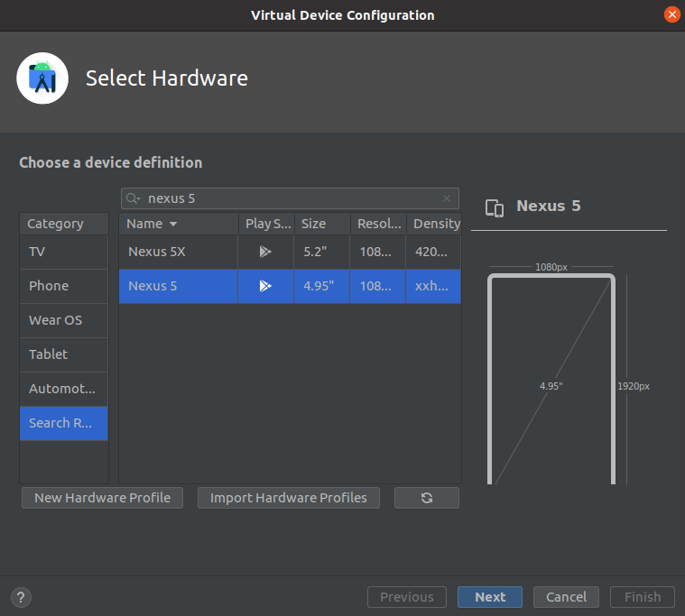Click Import Hardware Profiles button
The width and height of the screenshot is (685, 616).
[289, 498]
